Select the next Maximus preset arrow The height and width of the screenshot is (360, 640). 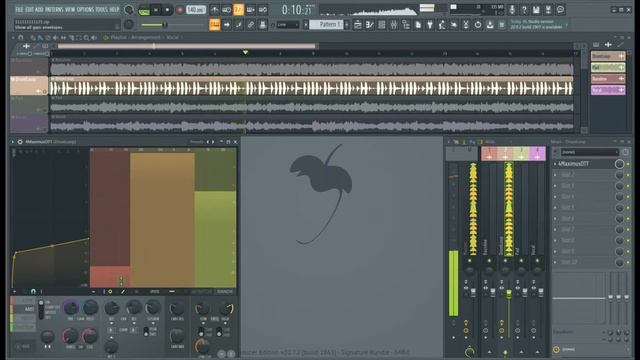[x=213, y=142]
